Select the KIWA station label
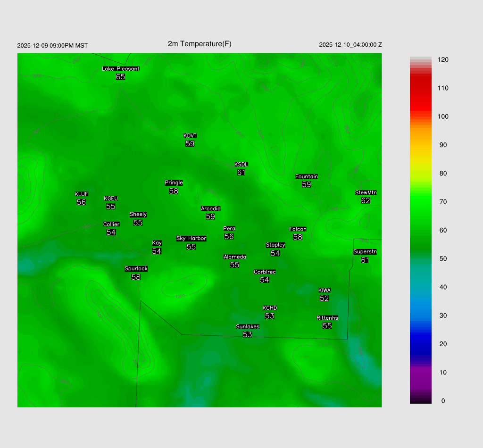 pyautogui.click(x=325, y=290)
